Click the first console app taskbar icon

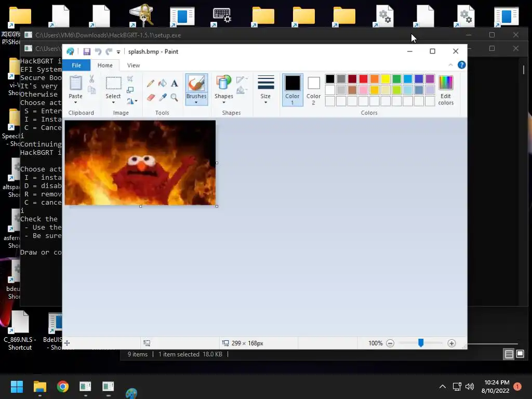[x=86, y=387]
